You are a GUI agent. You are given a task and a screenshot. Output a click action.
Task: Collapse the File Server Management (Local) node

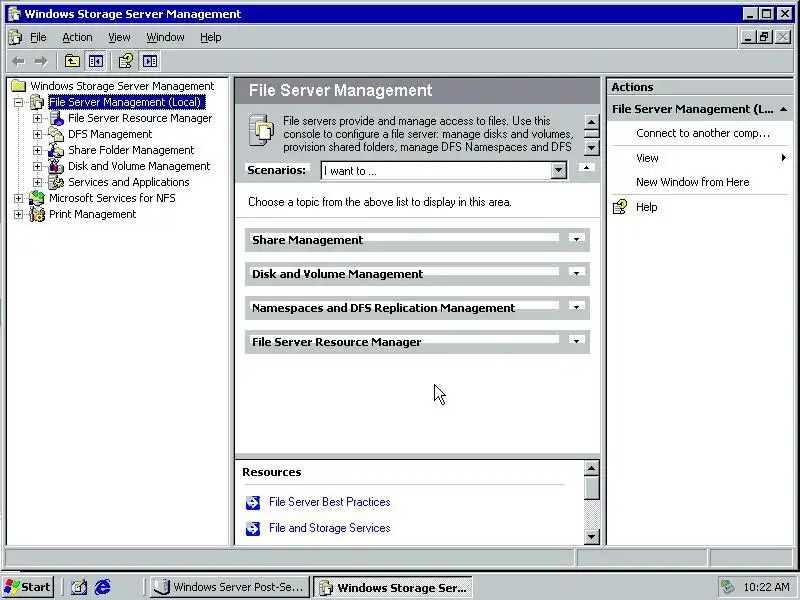(18, 103)
